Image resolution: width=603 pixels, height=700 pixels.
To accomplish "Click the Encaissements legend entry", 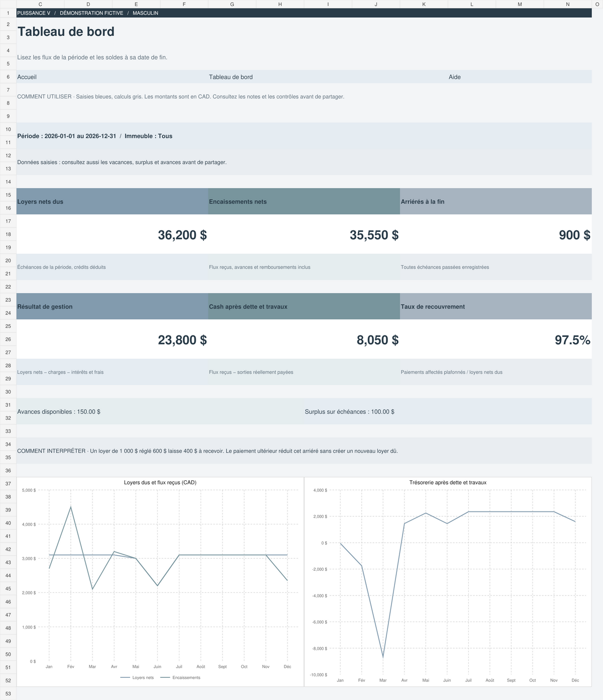I will pyautogui.click(x=180, y=677).
